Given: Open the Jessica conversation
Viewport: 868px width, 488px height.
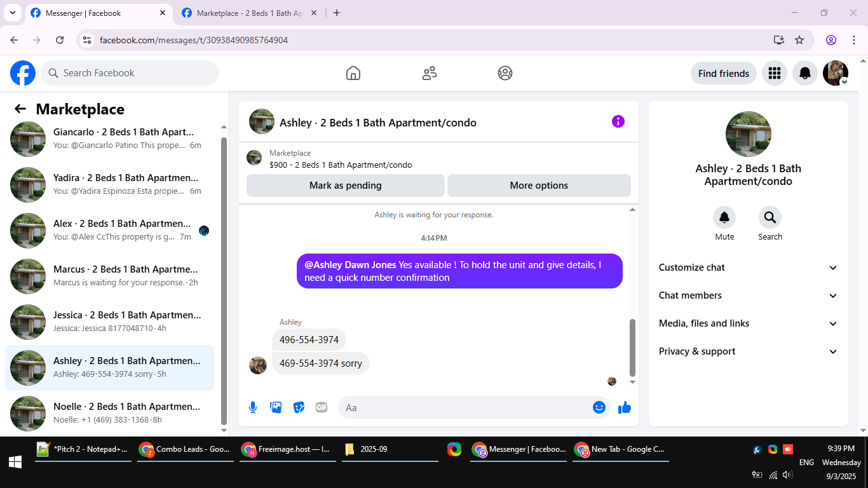Looking at the screenshot, I should point(110,322).
